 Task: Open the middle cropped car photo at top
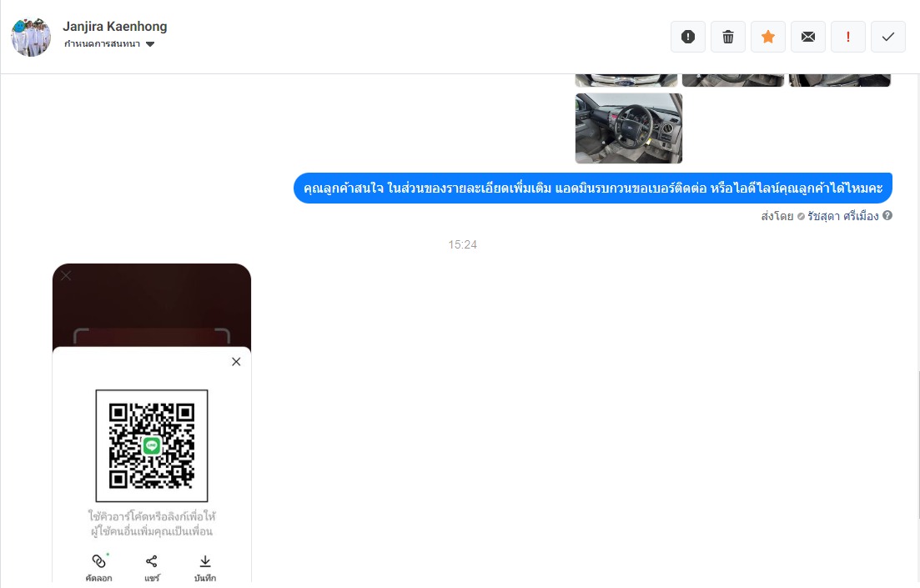pyautogui.click(x=733, y=80)
